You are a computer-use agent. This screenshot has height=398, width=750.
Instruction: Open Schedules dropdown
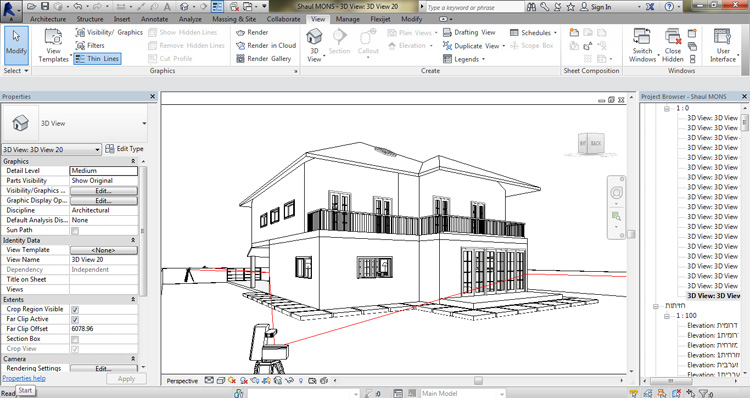pyautogui.click(x=533, y=33)
